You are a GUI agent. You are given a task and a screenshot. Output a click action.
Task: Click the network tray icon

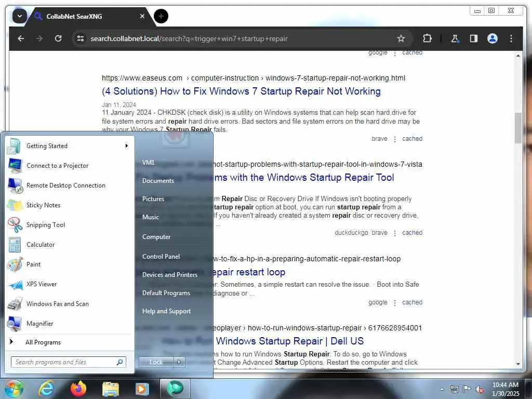click(454, 389)
